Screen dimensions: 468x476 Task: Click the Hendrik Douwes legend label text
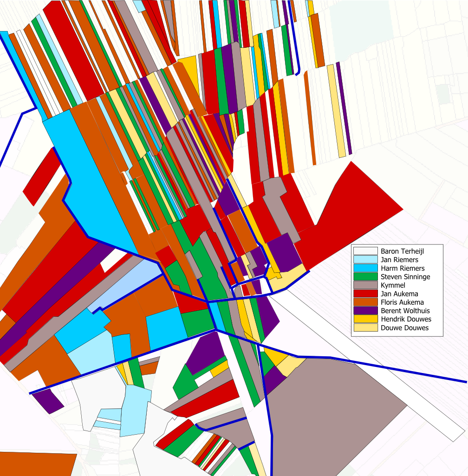pos(406,319)
